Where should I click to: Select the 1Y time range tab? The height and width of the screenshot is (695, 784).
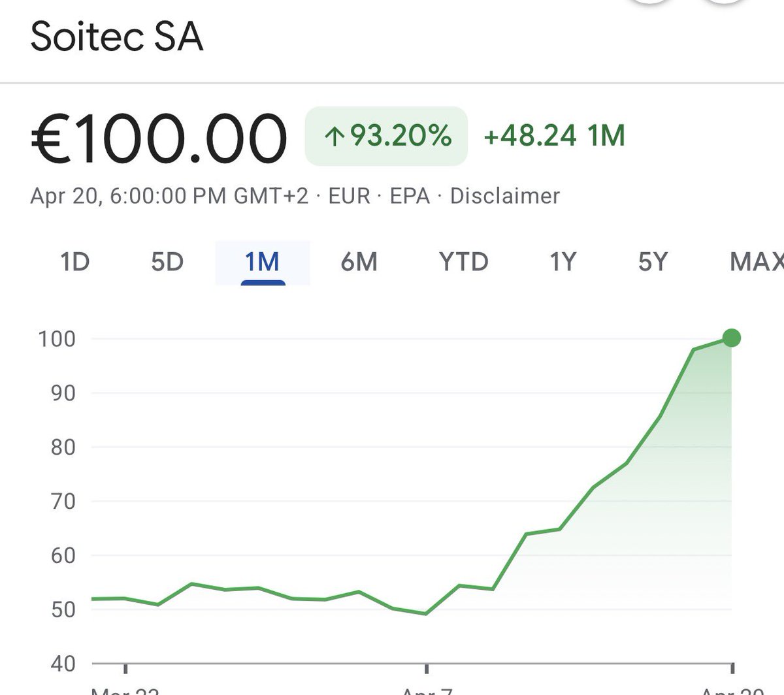click(563, 262)
